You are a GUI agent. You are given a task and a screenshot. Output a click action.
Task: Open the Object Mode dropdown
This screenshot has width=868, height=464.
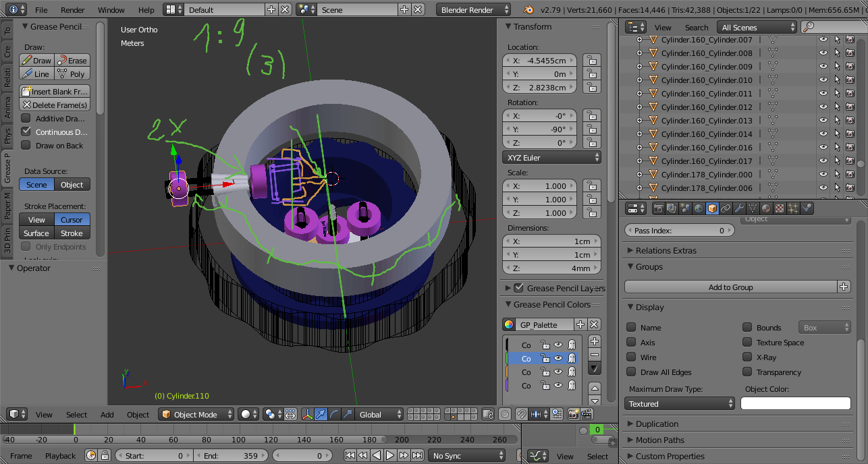point(196,414)
